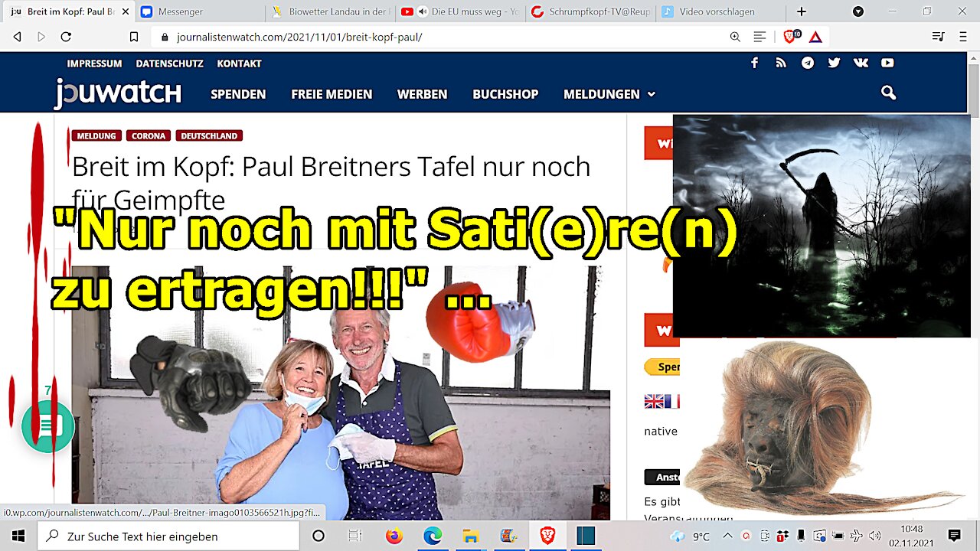Open jouwatch Facebook page icon
This screenshot has width=980, height=551.
pyautogui.click(x=754, y=63)
